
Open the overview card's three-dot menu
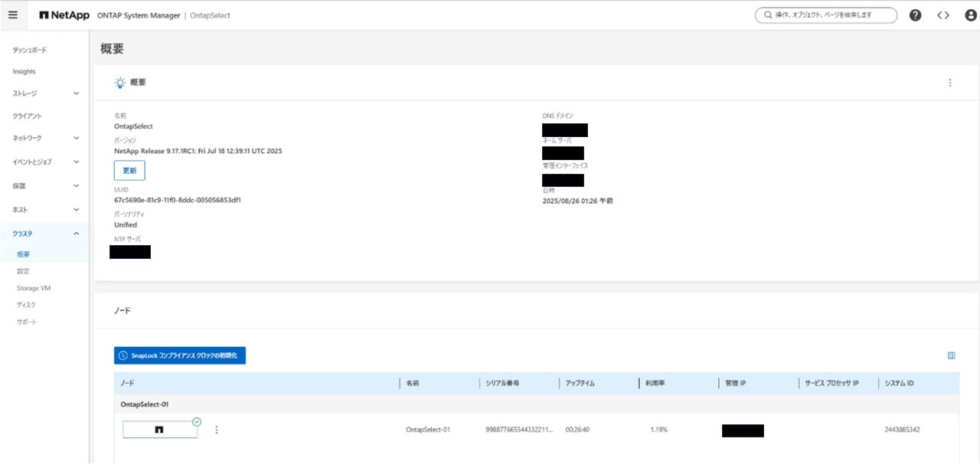(950, 83)
